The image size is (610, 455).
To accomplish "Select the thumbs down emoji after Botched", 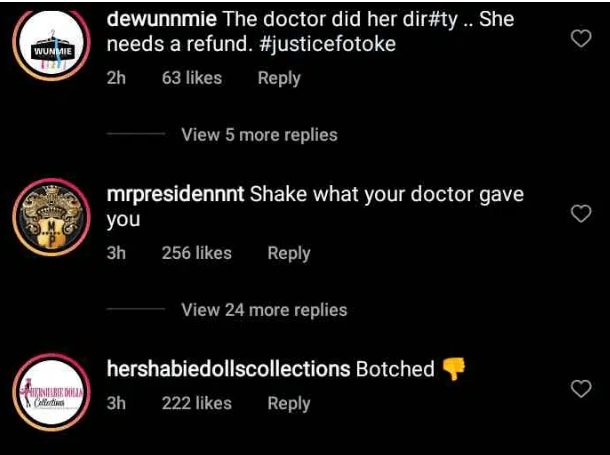I will click(454, 368).
